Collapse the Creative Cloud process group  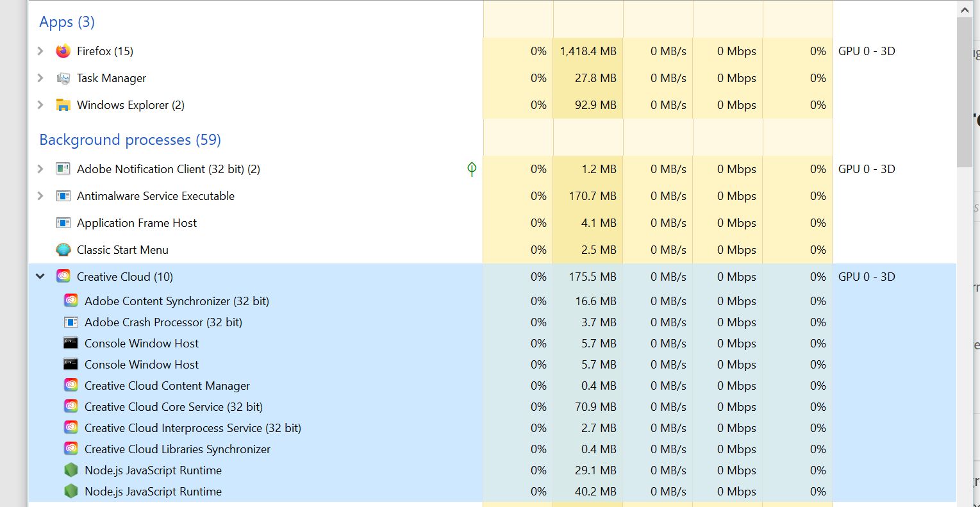40,276
